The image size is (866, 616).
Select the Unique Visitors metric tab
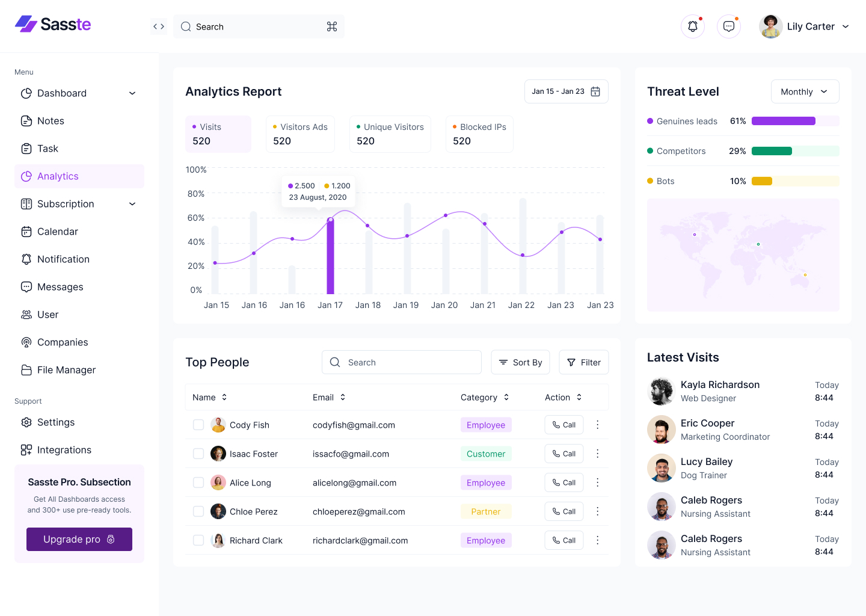click(390, 134)
